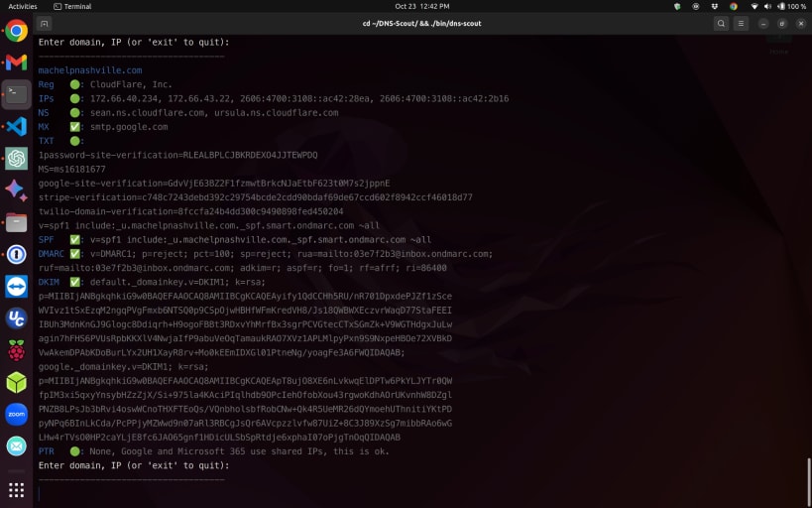Screen dimensions: 812x508
Task: Click the DKIM default._domainkey line
Action: pyautogui.click(x=152, y=282)
